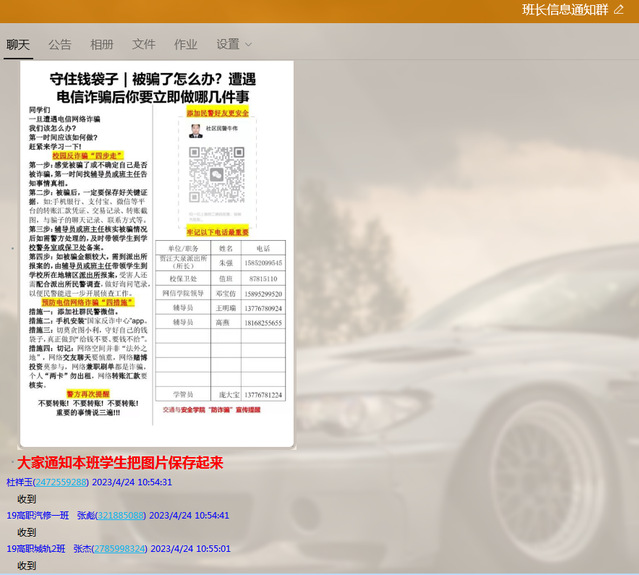Screen dimensions: 639x575
Task: Switch to the 聊天 tab
Action: click(18, 44)
